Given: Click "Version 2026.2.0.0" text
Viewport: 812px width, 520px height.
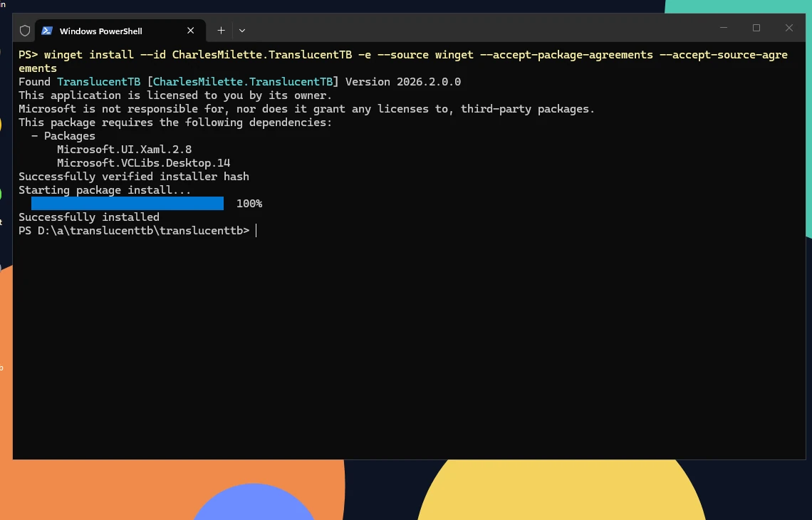Looking at the screenshot, I should 403,82.
